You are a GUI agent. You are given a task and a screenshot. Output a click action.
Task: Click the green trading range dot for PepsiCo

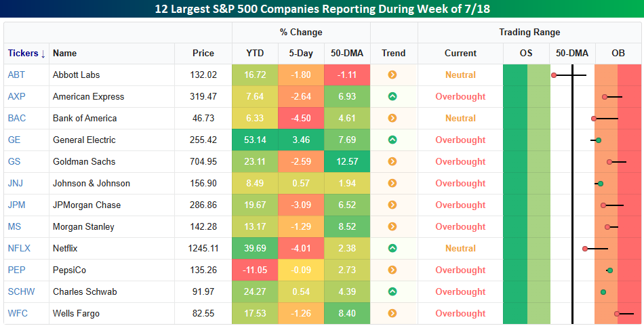609,270
